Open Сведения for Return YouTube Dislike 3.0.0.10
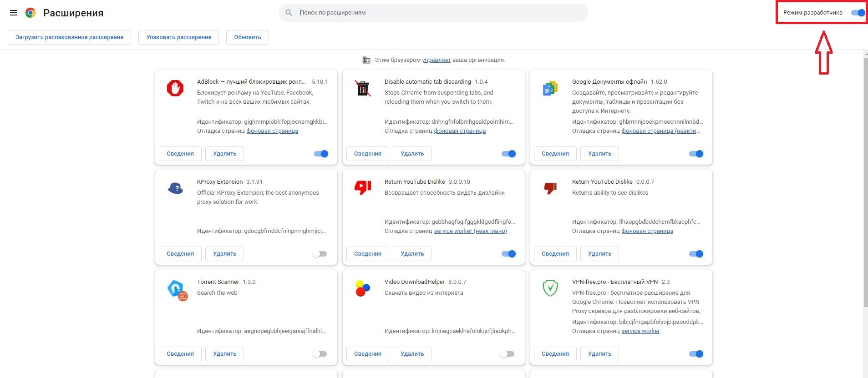This screenshot has height=378, width=868. coord(368,254)
